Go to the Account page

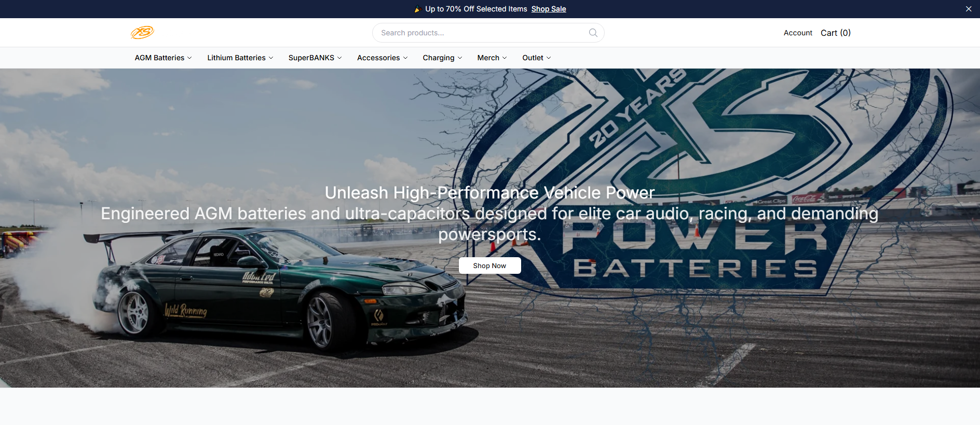(798, 33)
